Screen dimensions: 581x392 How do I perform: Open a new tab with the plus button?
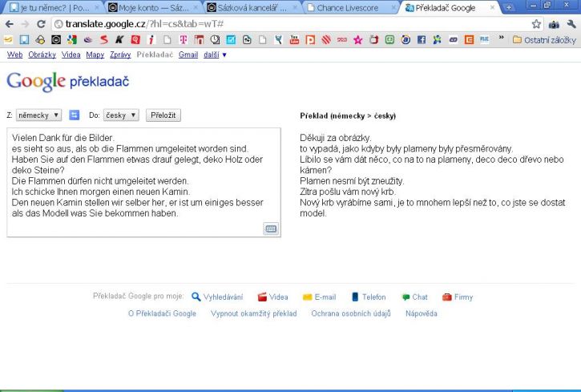[509, 7]
